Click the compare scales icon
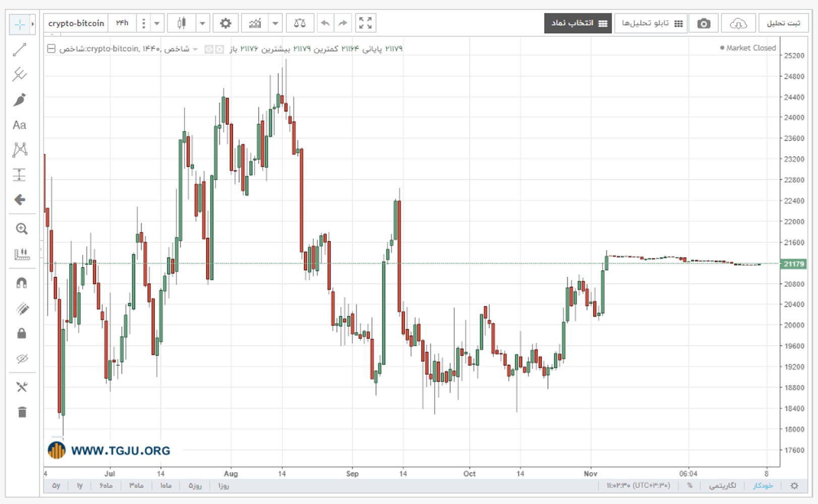818x504 pixels. (x=300, y=23)
